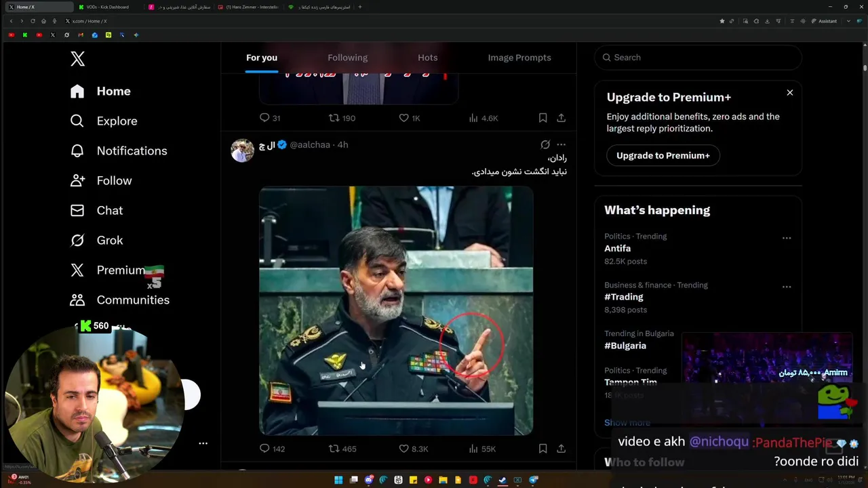Switch to the Following tab
The height and width of the screenshot is (488, 868).
(347, 58)
